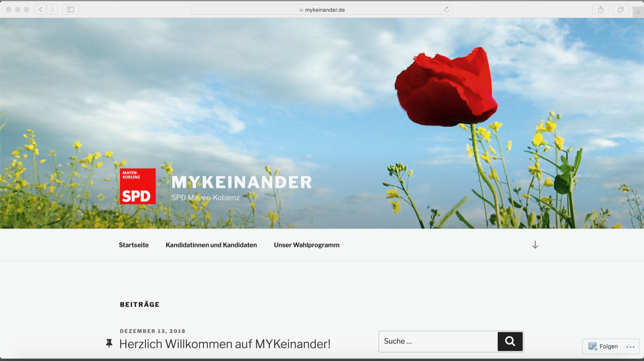644x361 pixels.
Task: Click the Dezember 13, 2018 date link
Action: 152,331
